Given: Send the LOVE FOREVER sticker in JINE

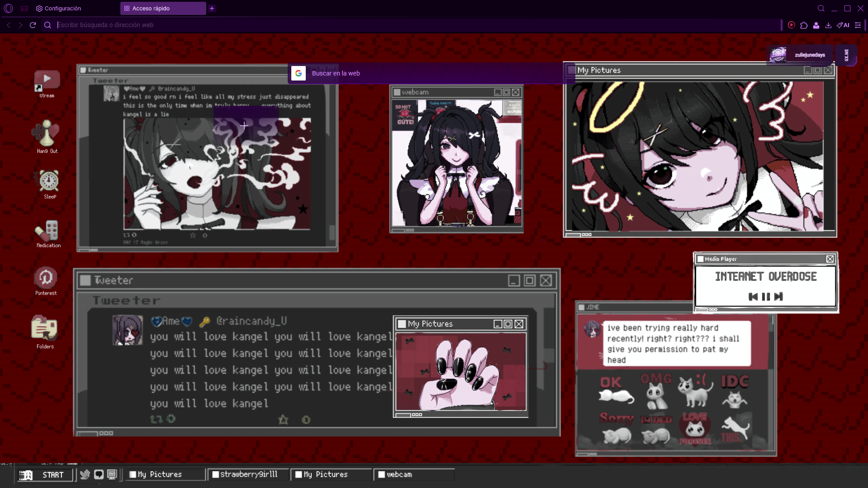Looking at the screenshot, I should [695, 428].
